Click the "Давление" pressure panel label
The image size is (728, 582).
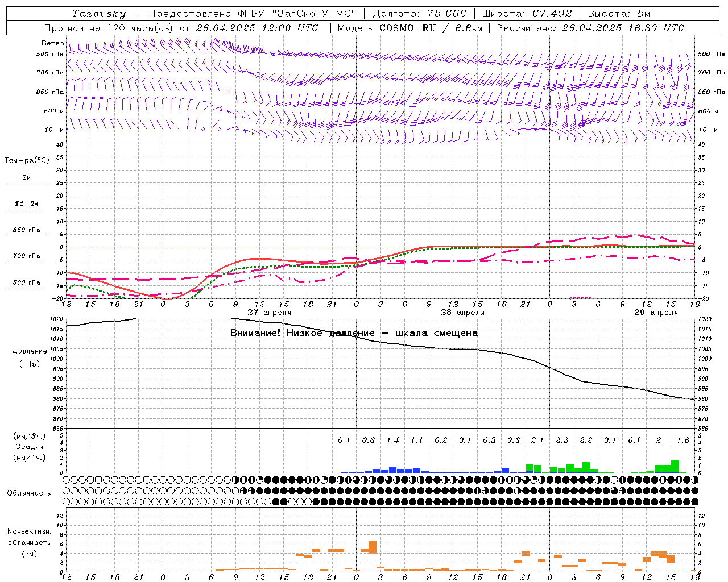(x=30, y=351)
